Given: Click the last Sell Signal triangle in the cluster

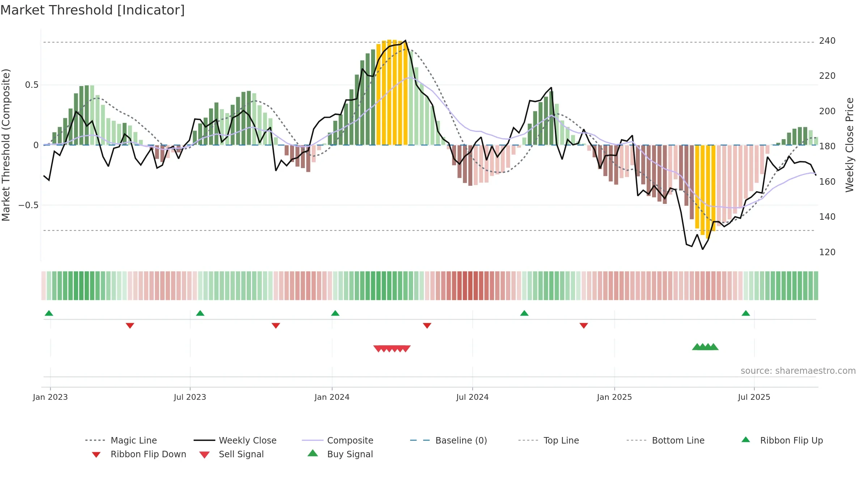Looking at the screenshot, I should click(406, 348).
